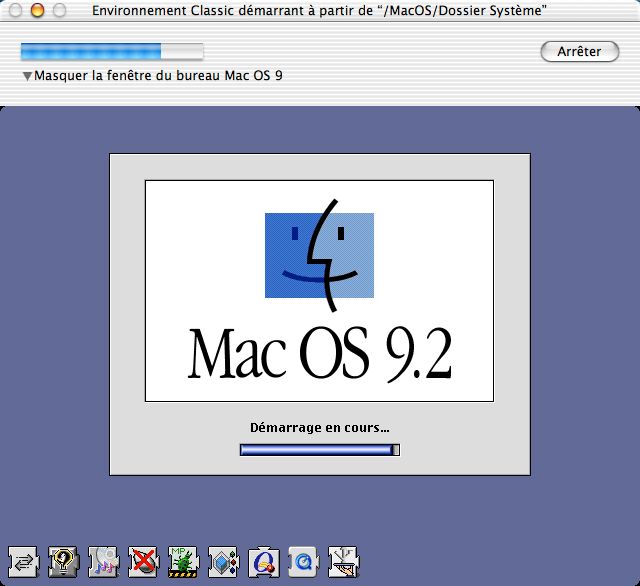Click the blue QuickTime player extension icon
Screen dimensions: 640x586
pyautogui.click(x=303, y=562)
